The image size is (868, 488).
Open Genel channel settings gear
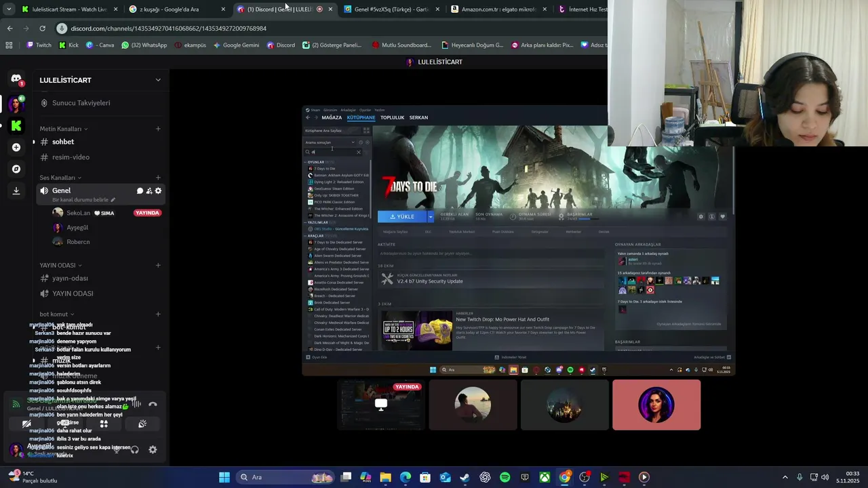158,190
